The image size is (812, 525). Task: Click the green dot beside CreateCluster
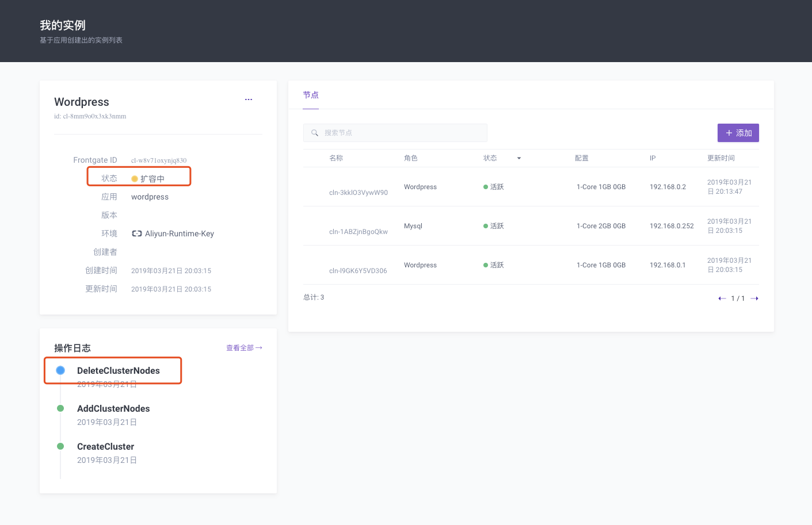click(x=60, y=446)
